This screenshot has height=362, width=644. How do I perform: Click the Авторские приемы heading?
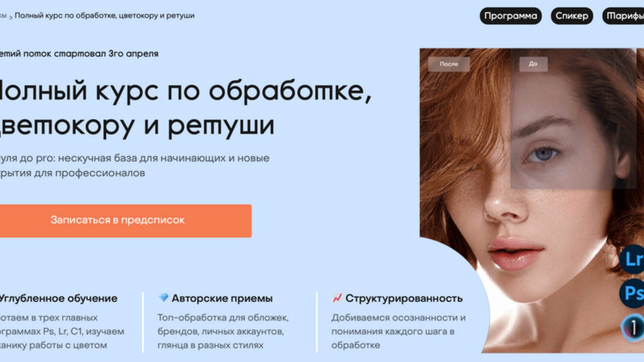(x=222, y=298)
